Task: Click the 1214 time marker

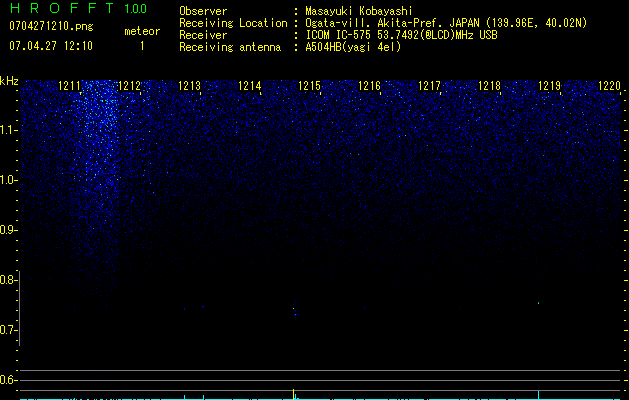Action: click(x=250, y=86)
